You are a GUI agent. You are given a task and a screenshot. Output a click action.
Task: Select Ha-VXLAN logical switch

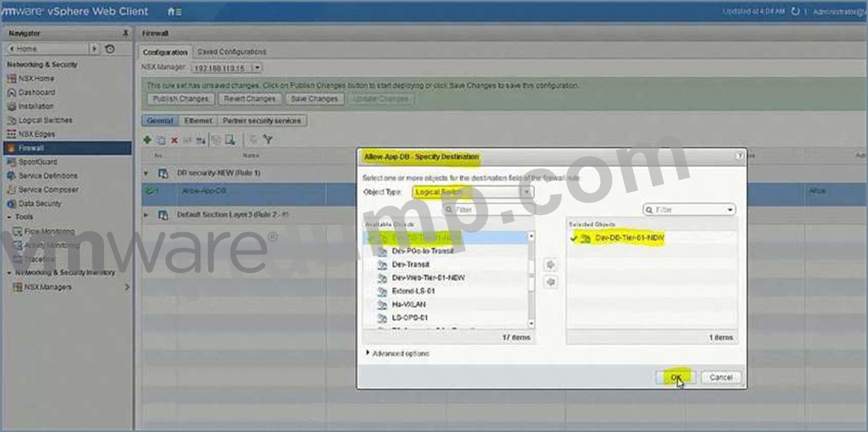(x=409, y=304)
